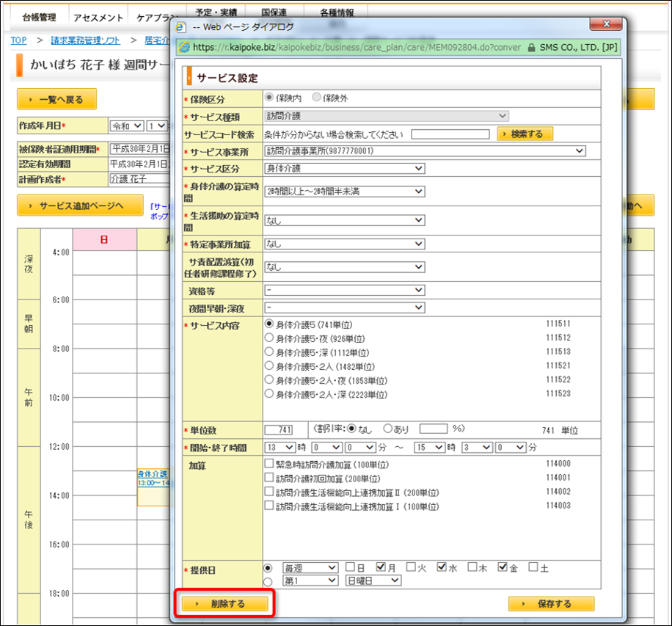Choose 身体介護5・2人・夜 (1853単位) option
This screenshot has height=626, width=672.
269,380
